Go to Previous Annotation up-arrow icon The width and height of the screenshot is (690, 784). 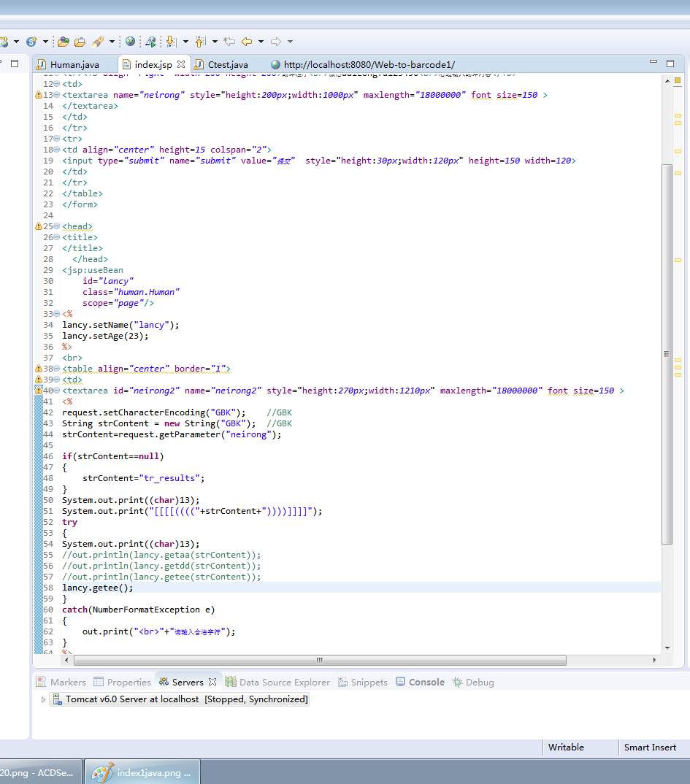point(201,42)
